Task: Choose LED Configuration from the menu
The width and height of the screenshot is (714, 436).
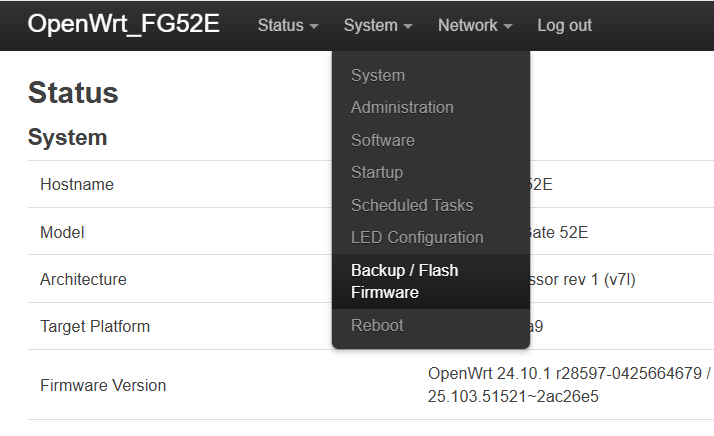Action: [417, 237]
